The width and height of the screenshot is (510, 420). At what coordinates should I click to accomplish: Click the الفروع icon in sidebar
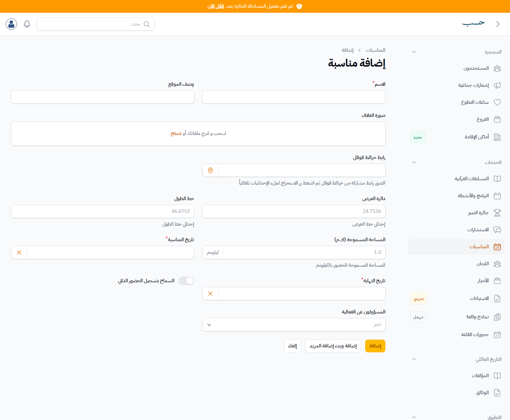click(497, 119)
